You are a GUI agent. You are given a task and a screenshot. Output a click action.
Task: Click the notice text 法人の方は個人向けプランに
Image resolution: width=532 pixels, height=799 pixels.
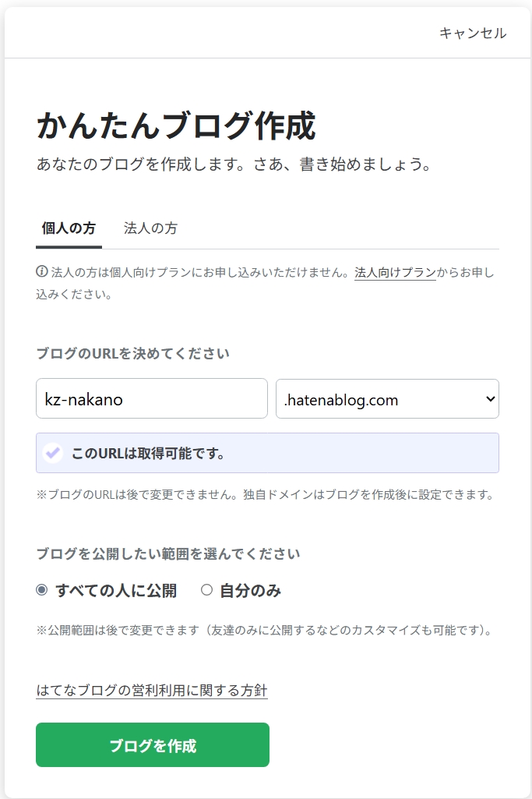coord(195,273)
